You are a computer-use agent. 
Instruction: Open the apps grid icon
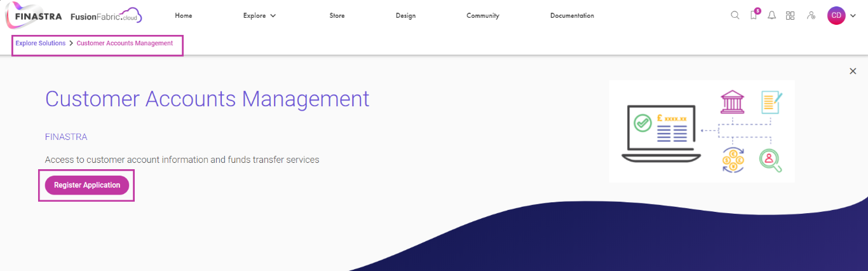pos(790,15)
